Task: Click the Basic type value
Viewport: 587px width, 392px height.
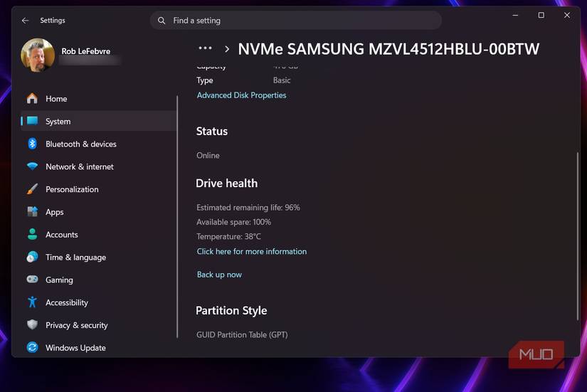Action: (282, 80)
